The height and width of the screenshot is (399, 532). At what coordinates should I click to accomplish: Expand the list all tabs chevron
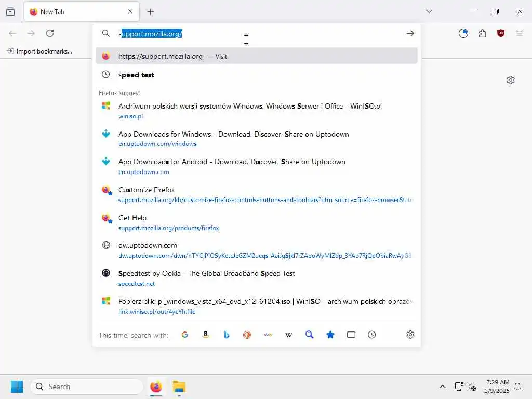(x=429, y=11)
